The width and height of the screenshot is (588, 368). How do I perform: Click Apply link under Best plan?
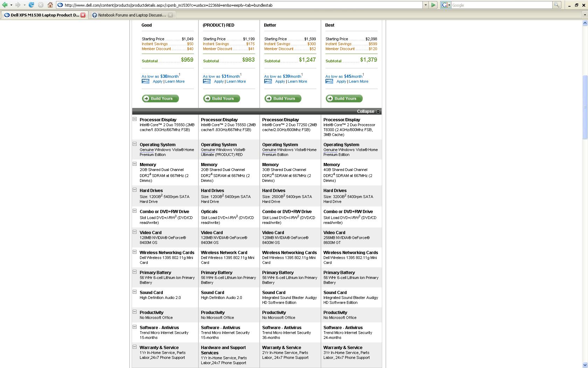click(341, 81)
